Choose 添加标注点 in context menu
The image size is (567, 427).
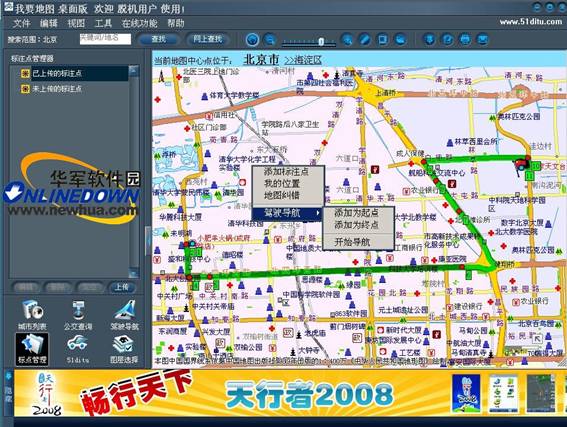(287, 172)
